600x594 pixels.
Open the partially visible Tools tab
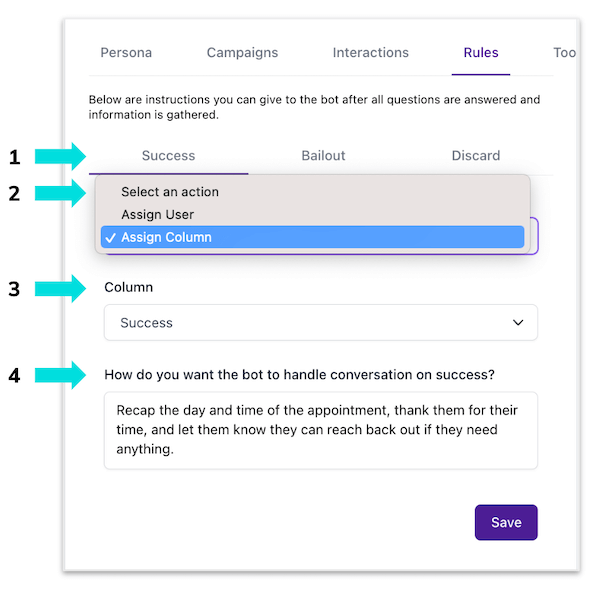coord(564,53)
